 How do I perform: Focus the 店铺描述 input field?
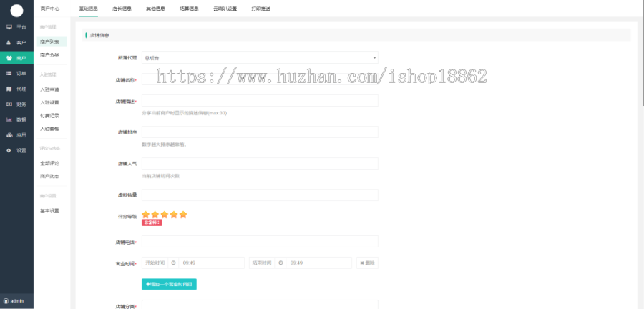click(260, 101)
